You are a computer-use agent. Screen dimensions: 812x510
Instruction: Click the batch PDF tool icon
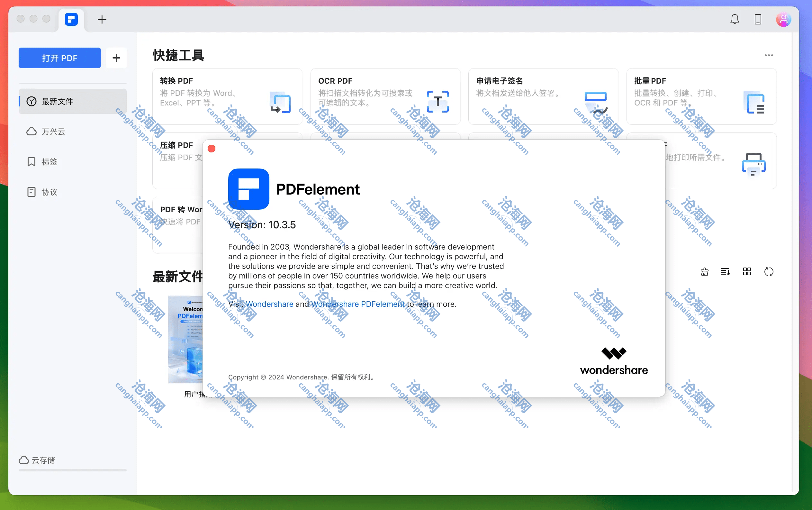pos(754,102)
